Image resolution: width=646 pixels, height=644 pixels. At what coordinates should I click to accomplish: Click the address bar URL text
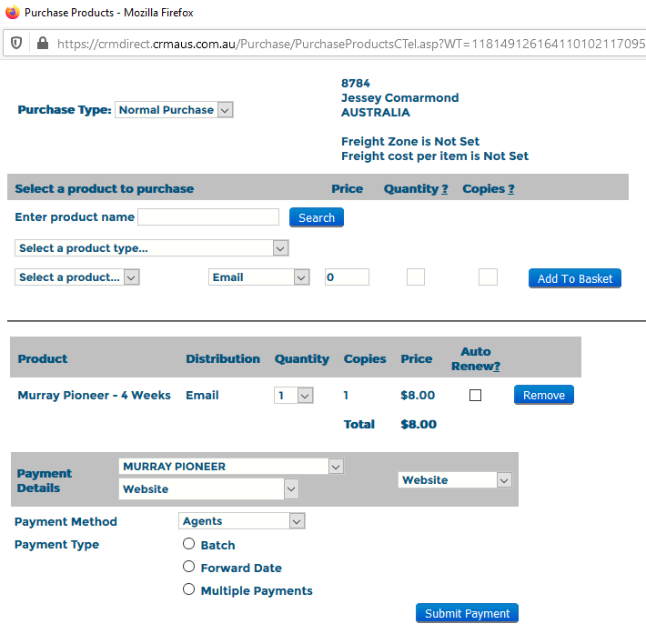(351, 44)
